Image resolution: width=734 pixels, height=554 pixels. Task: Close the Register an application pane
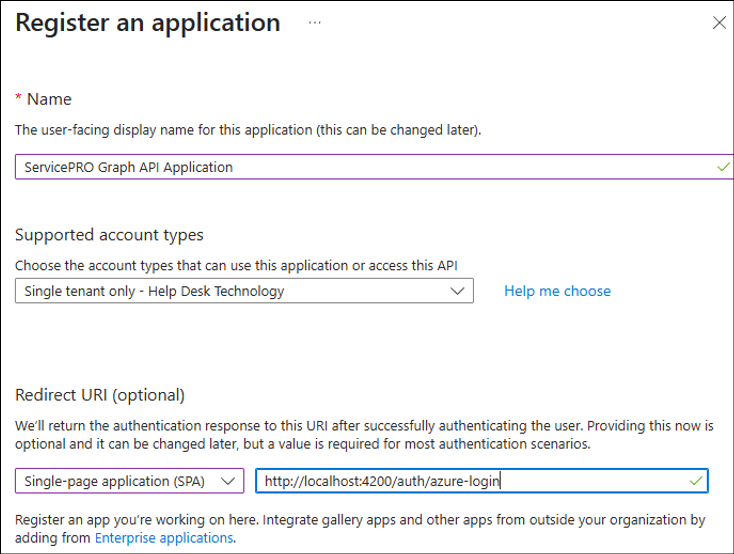[719, 22]
